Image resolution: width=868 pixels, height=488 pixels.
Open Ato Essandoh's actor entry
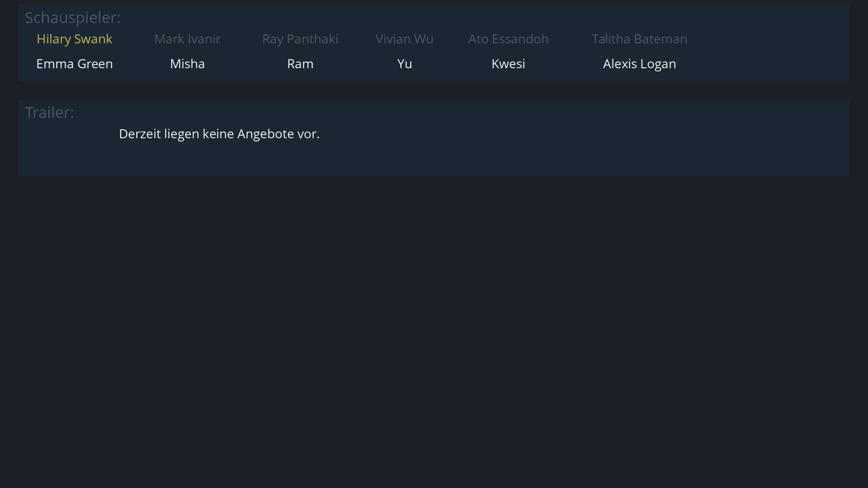508,39
